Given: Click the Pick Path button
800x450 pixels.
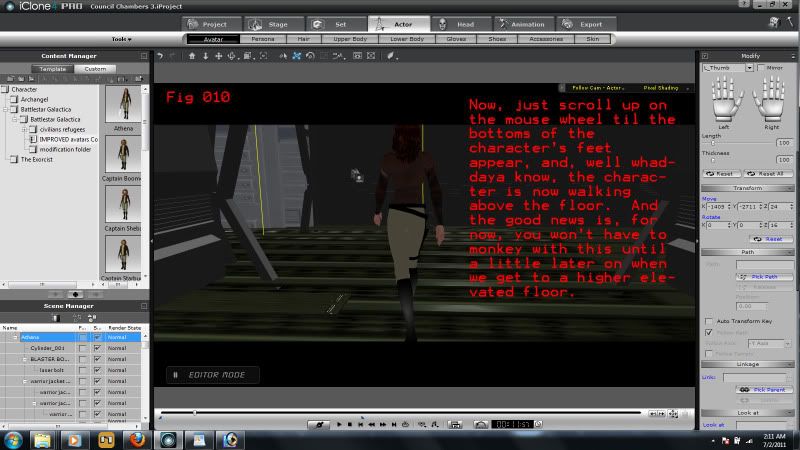Looking at the screenshot, I should pyautogui.click(x=764, y=277).
